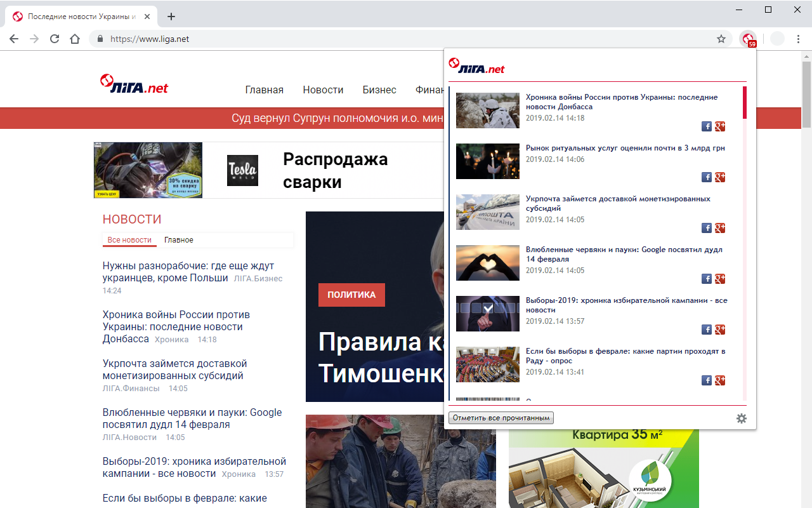812x508 pixels.
Task: Click the popup news list scrollbar thumb
Action: [745, 103]
